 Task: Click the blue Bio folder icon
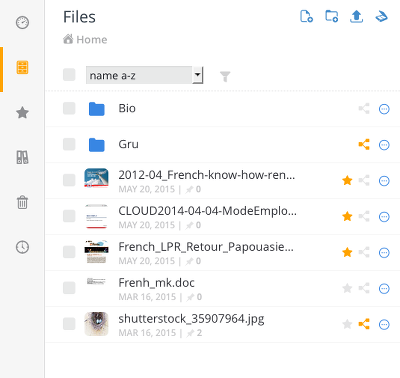(97, 109)
